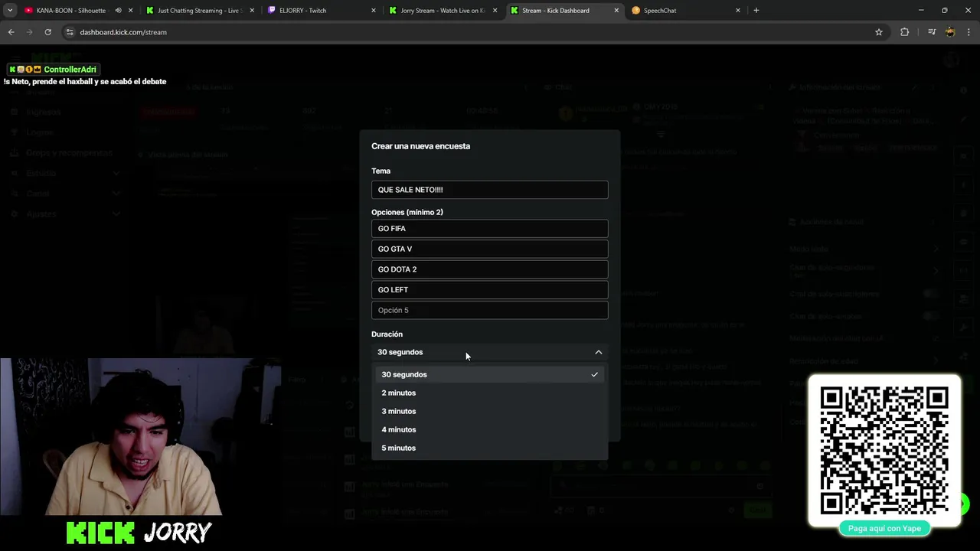Open the Chrome extensions menu

905,32
